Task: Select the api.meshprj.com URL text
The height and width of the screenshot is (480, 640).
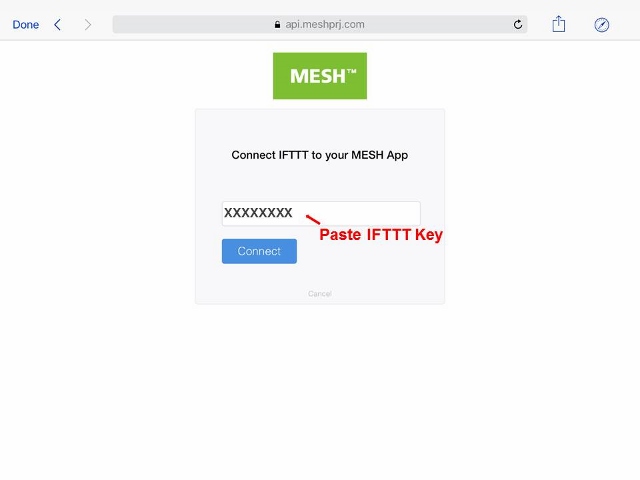Action: coord(325,24)
